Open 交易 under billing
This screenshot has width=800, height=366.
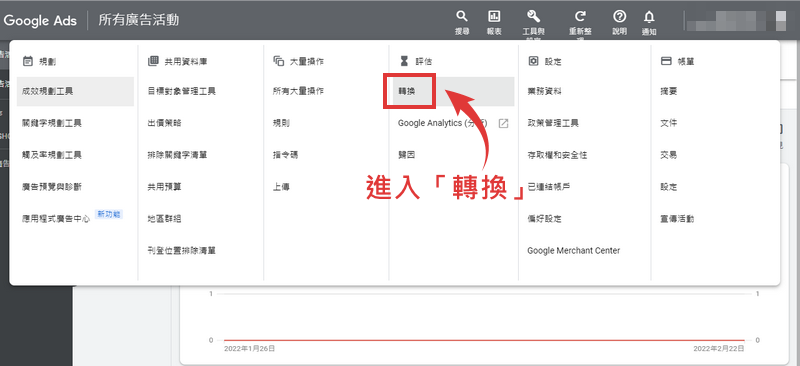coord(669,155)
